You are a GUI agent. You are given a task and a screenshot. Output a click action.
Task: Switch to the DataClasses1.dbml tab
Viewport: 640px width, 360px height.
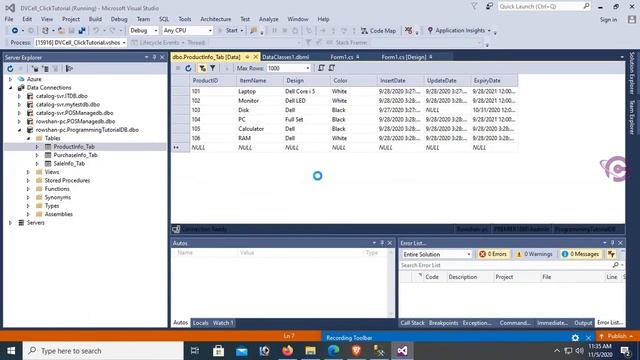coord(286,57)
